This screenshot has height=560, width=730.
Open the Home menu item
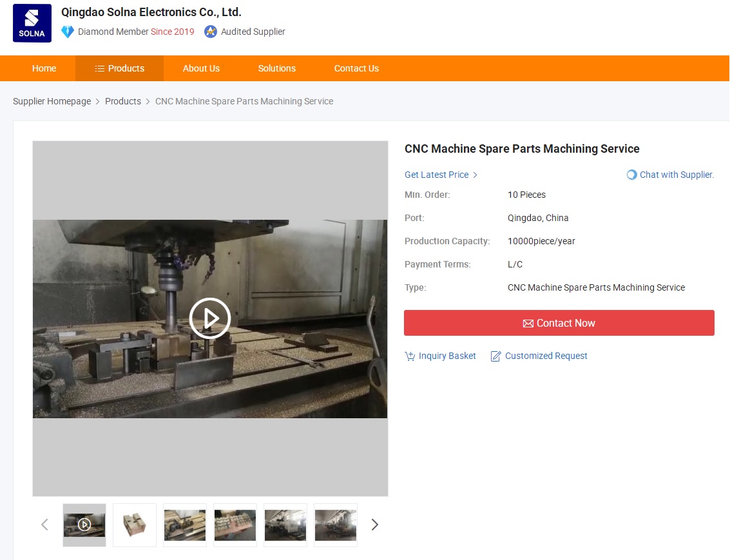(x=44, y=68)
